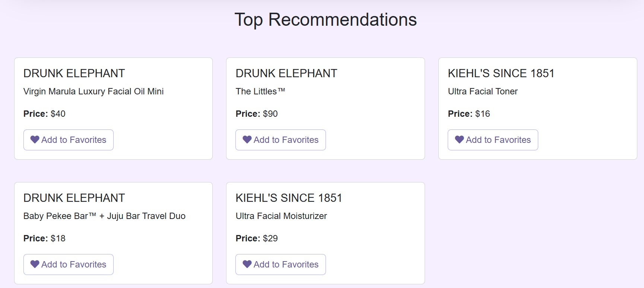This screenshot has width=644, height=288.
Task: Click the Virgin Marula Luxury Facial Oil Mini name
Action: click(x=93, y=91)
